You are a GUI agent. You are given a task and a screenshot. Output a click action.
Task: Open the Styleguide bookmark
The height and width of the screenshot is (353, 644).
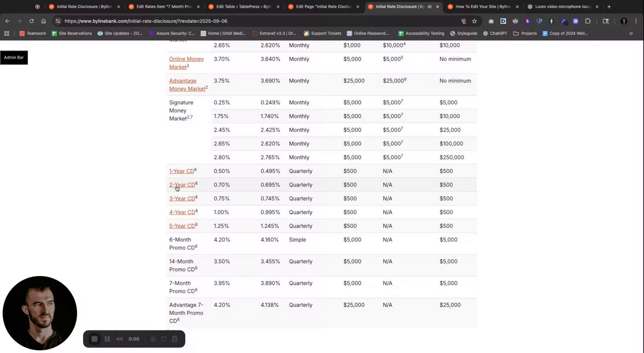click(463, 33)
